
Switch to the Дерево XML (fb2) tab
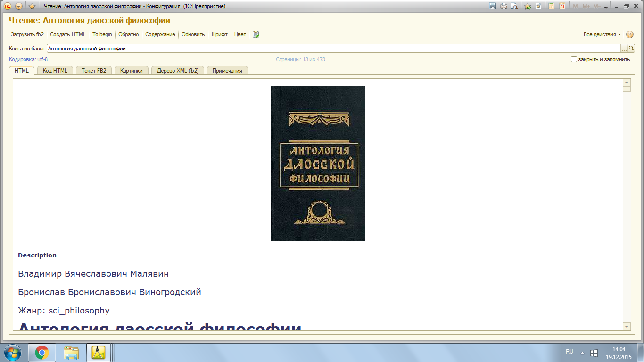(178, 70)
